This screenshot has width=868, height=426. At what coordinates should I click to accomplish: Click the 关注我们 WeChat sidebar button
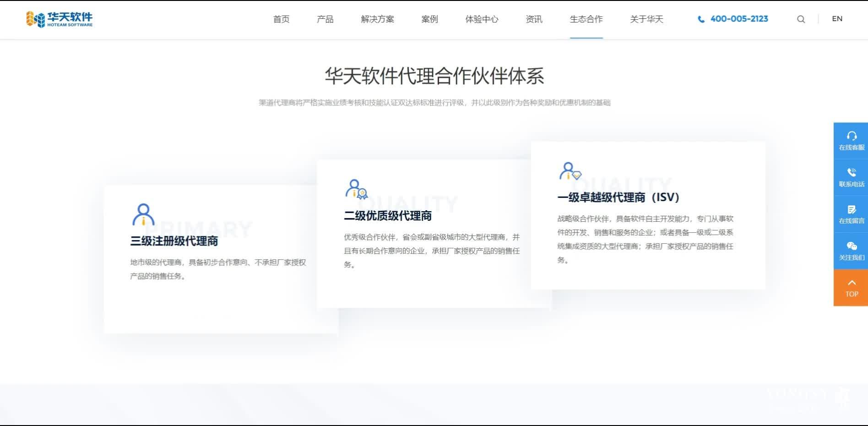pyautogui.click(x=852, y=251)
